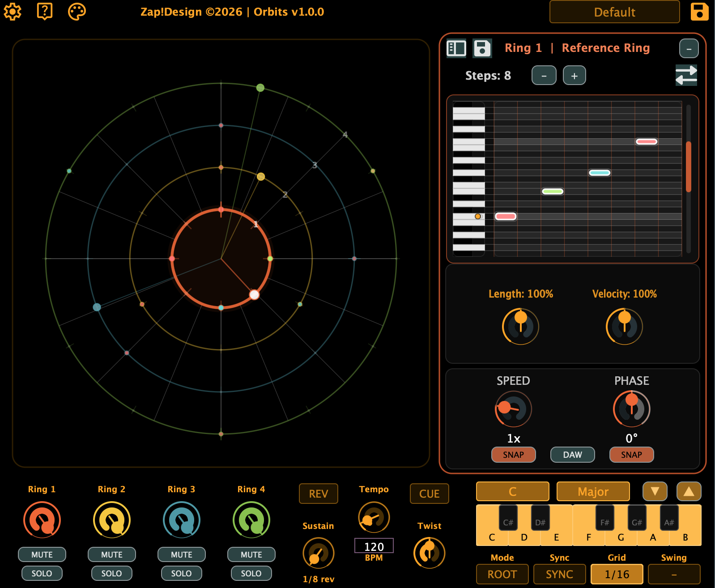The width and height of the screenshot is (715, 588).
Task: Select Ring 1 orange knob
Action: (x=42, y=520)
